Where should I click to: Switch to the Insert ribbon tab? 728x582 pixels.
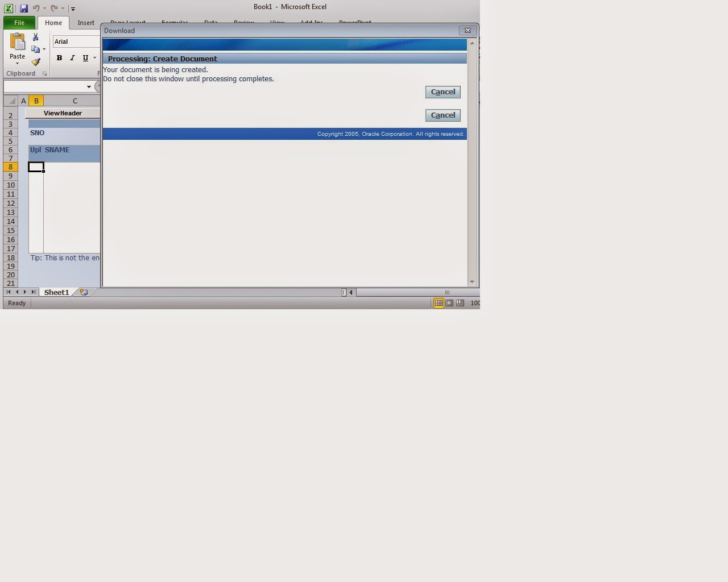click(x=85, y=23)
